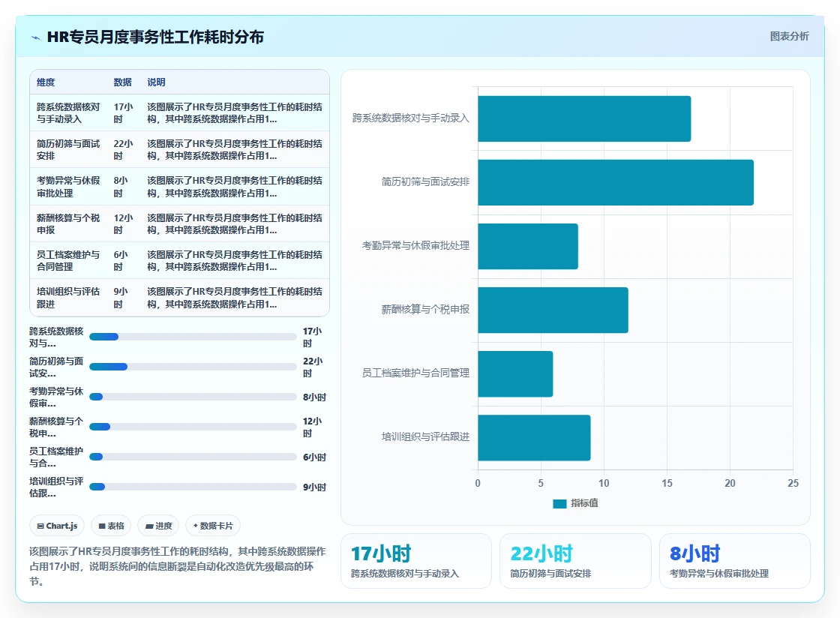Click the small icon beside the dashboard title
Screen dimensions: 840x618
click(35, 37)
